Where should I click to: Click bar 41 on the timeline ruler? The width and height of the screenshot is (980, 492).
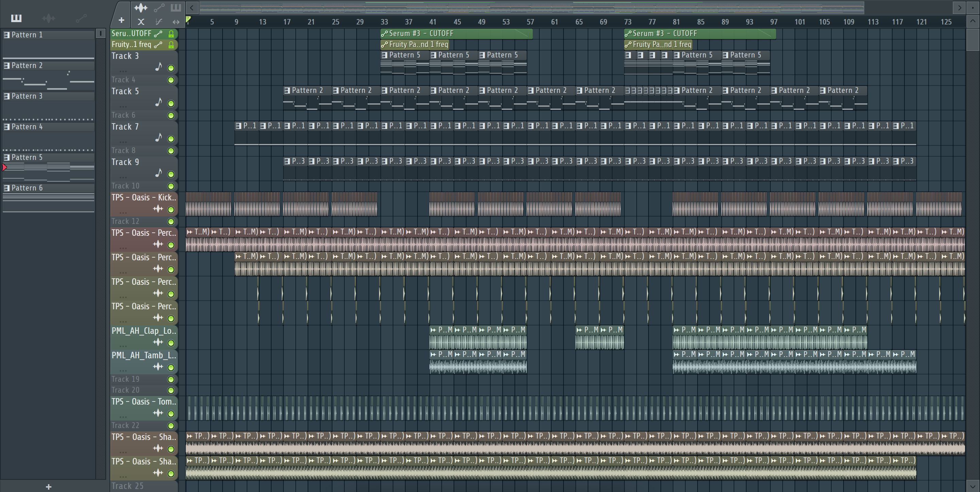pyautogui.click(x=432, y=22)
